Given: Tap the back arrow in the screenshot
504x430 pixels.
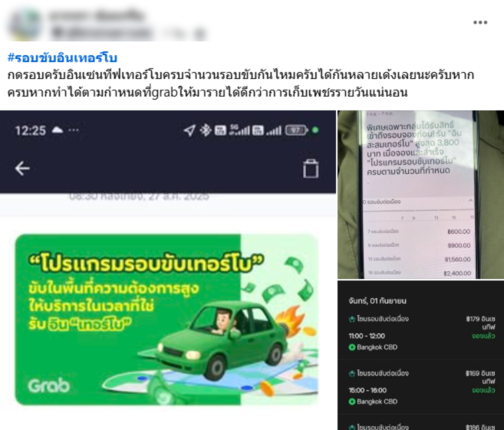Looking at the screenshot, I should point(22,169).
